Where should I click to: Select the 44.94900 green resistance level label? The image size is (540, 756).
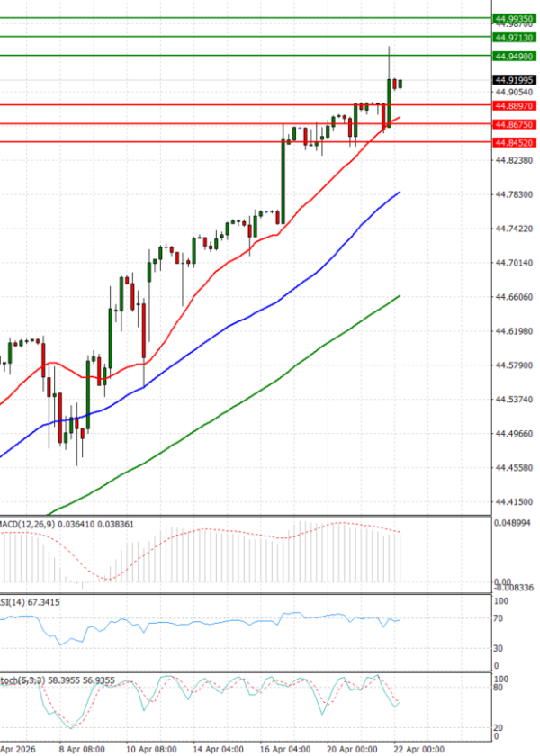(x=514, y=57)
